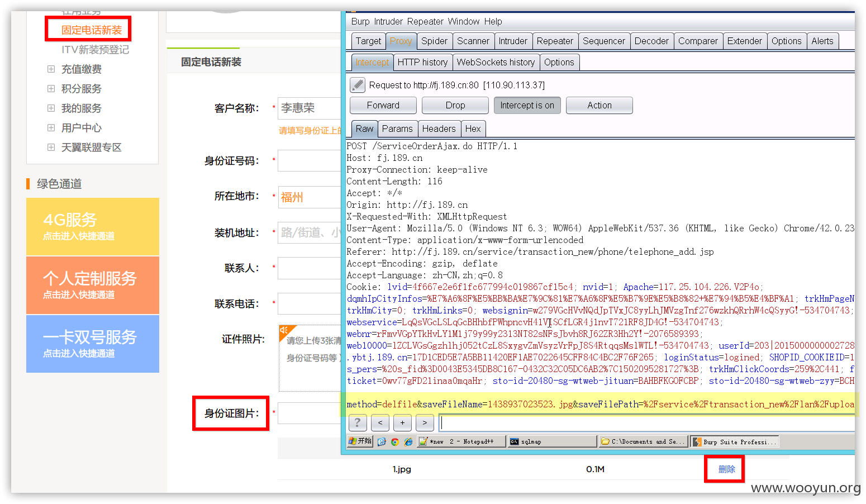Image resolution: width=866 pixels, height=504 pixels.
Task: Switch to sqlmap console in the taskbar
Action: [x=552, y=441]
